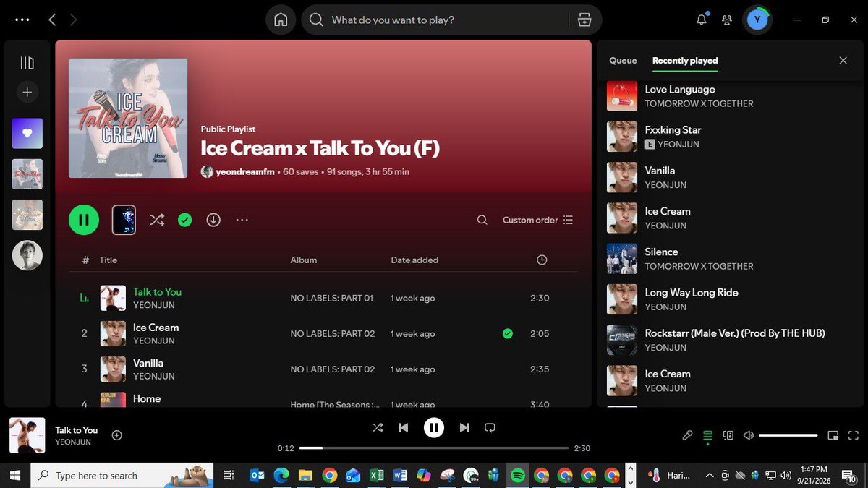Open File Explorer from the taskbar
Image resolution: width=868 pixels, height=488 pixels.
point(305,476)
